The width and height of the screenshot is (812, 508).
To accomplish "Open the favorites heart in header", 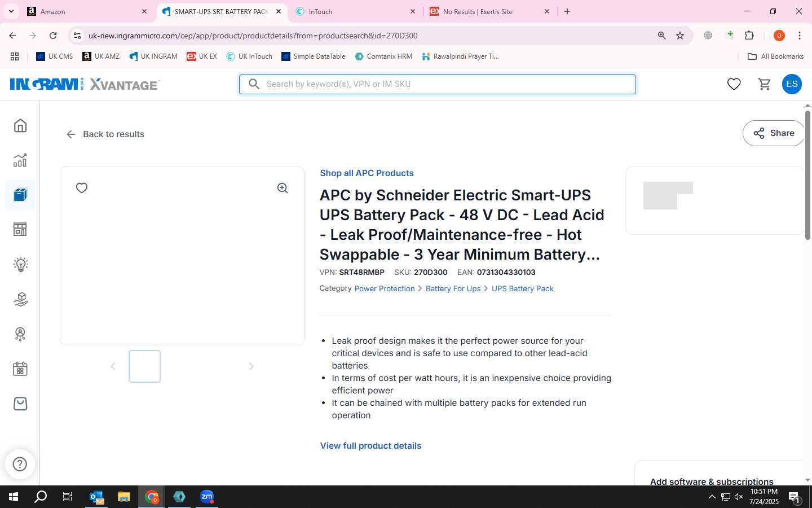I will pos(734,84).
